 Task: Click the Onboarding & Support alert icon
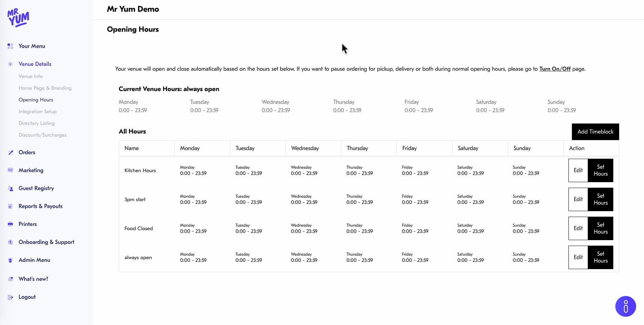(10, 242)
